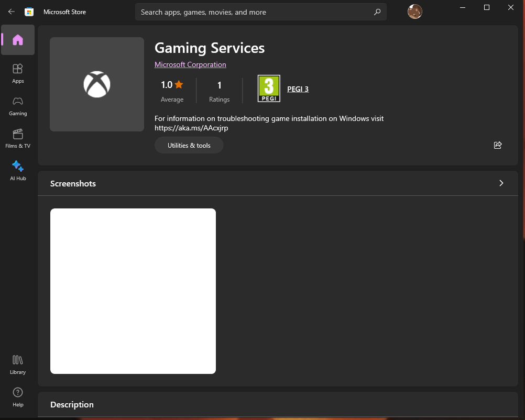Open the Home section in sidebar
Image resolution: width=525 pixels, height=420 pixels.
click(18, 40)
